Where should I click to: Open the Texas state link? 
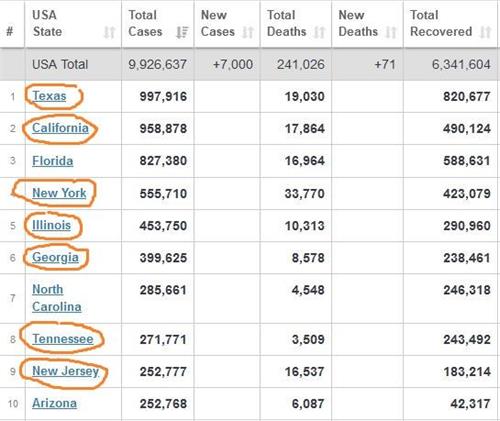click(x=49, y=96)
